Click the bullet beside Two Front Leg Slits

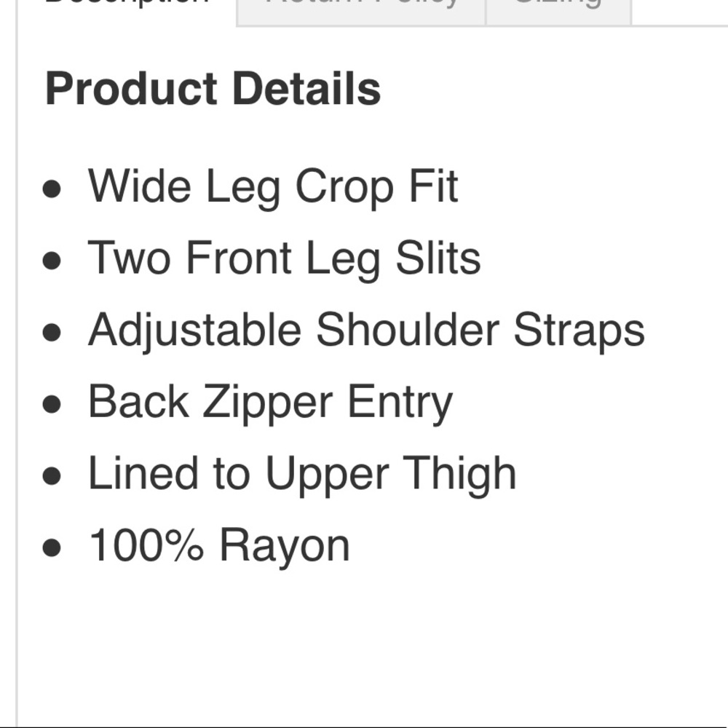click(52, 261)
